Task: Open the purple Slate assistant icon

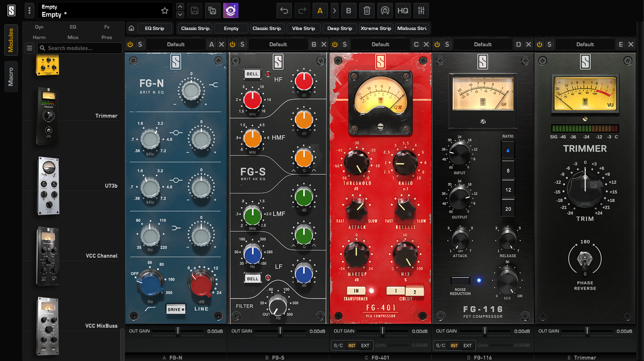Action: (231, 10)
